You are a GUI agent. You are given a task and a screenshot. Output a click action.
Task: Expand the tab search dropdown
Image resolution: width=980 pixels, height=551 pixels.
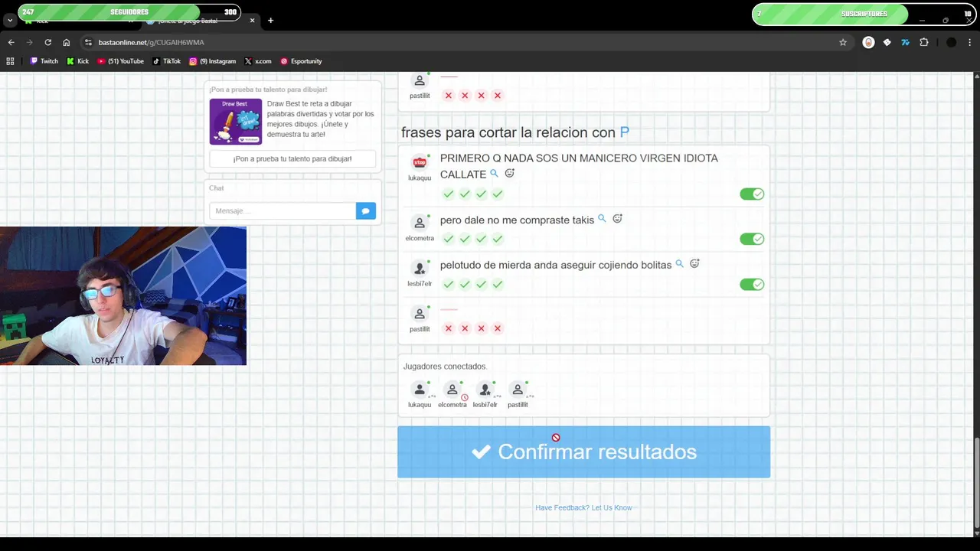point(9,20)
